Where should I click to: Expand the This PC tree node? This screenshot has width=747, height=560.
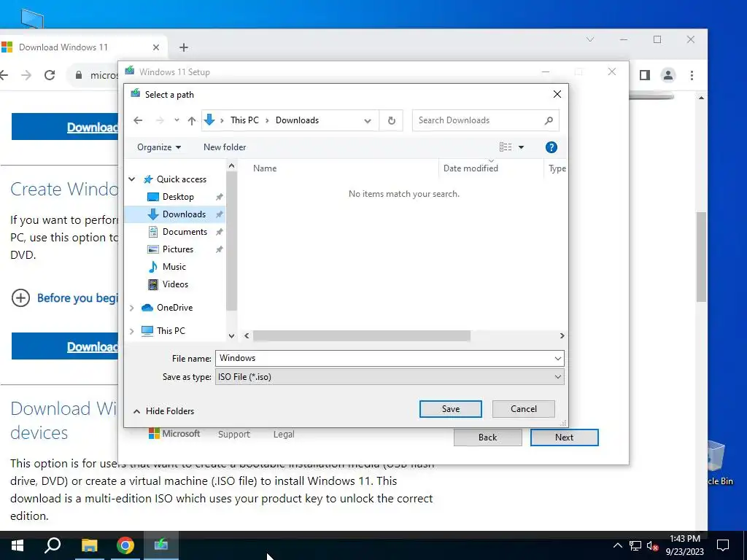click(132, 331)
